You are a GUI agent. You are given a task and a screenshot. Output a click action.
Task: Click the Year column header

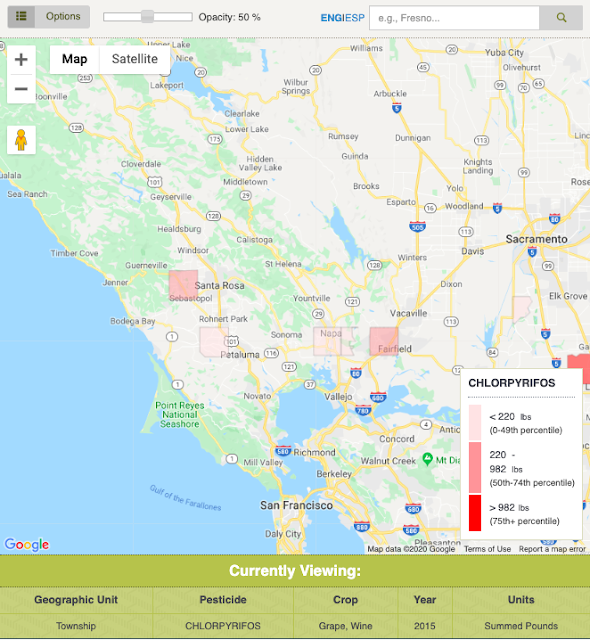point(425,600)
